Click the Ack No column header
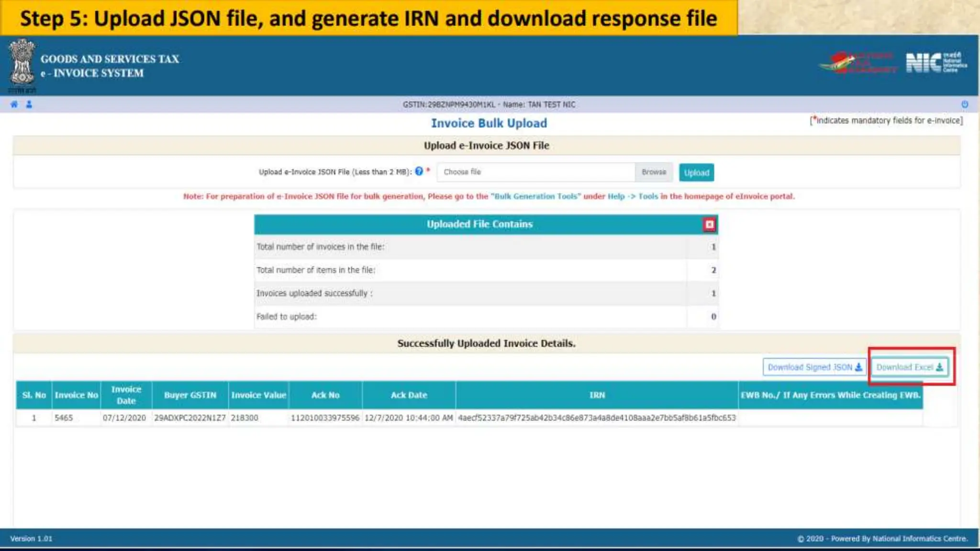 pyautogui.click(x=325, y=395)
